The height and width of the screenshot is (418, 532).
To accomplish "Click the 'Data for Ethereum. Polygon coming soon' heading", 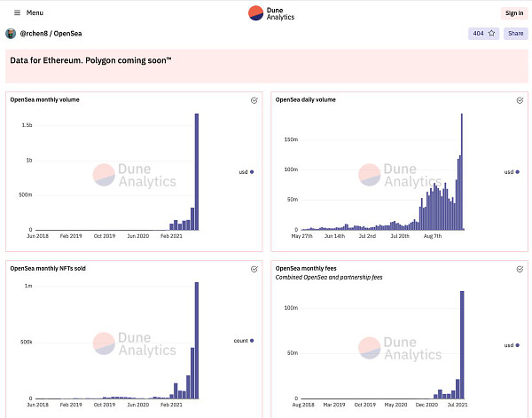I will pyautogui.click(x=90, y=60).
